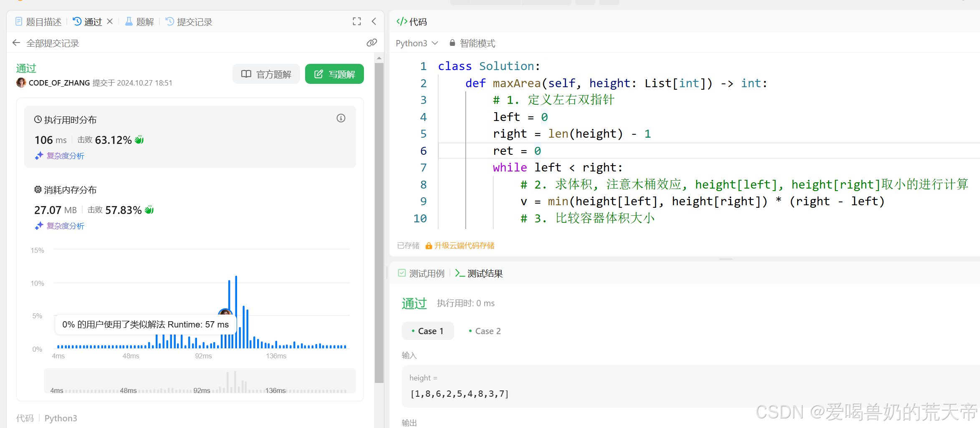Click the fullscreen expand icon
The width and height of the screenshot is (980, 428).
pos(357,21)
